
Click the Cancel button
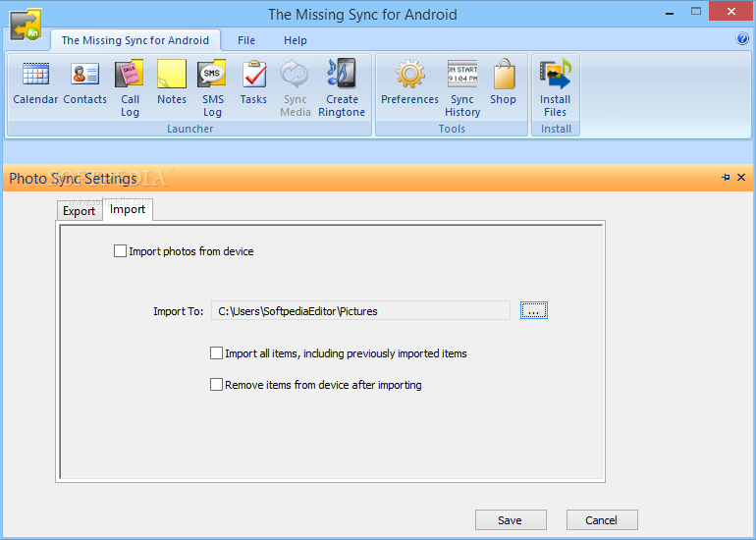pos(602,520)
